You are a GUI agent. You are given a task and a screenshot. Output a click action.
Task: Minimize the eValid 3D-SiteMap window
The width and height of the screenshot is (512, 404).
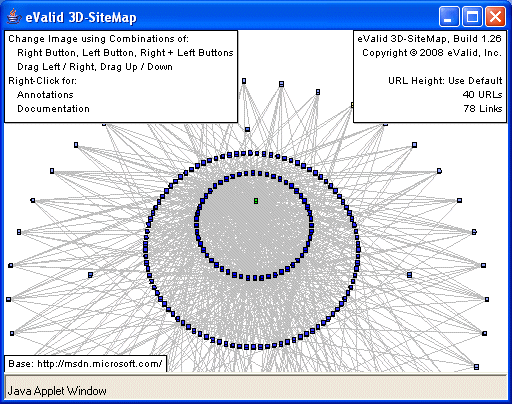[x=449, y=16]
